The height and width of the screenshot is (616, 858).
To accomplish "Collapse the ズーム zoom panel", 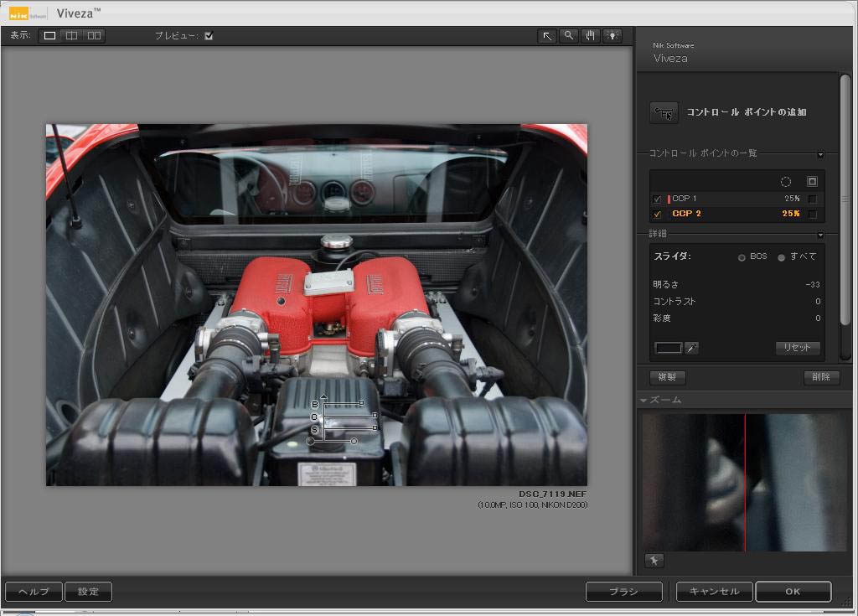I will (x=643, y=401).
